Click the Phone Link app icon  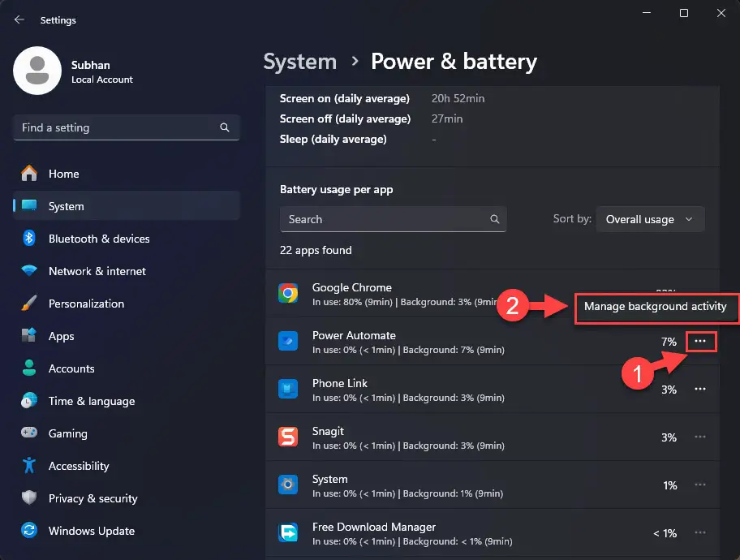[x=288, y=389]
